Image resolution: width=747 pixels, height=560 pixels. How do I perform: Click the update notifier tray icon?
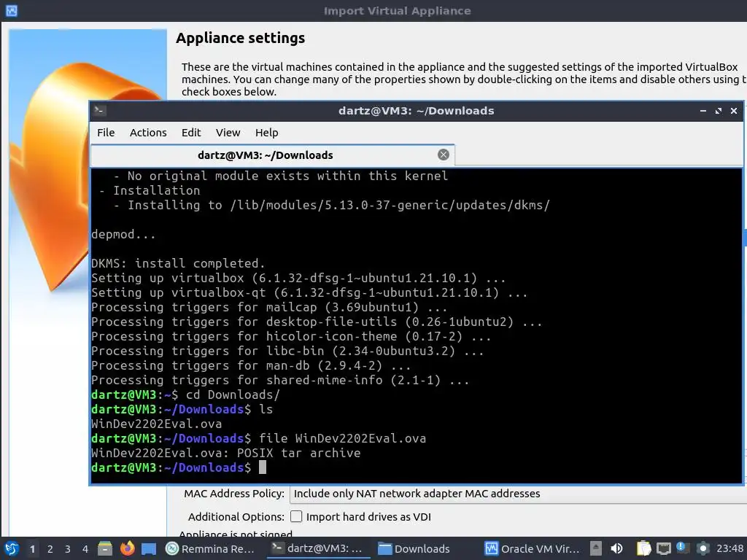[683, 548]
